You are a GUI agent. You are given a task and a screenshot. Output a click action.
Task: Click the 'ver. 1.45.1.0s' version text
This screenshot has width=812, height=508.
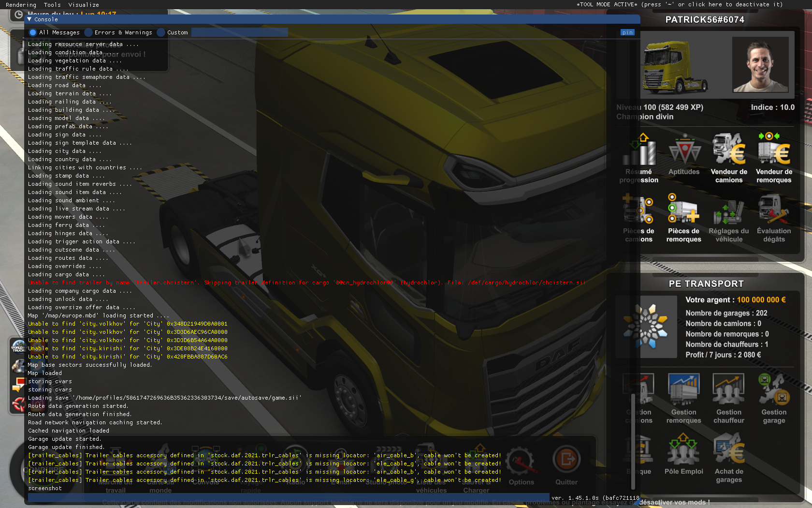[x=595, y=498]
